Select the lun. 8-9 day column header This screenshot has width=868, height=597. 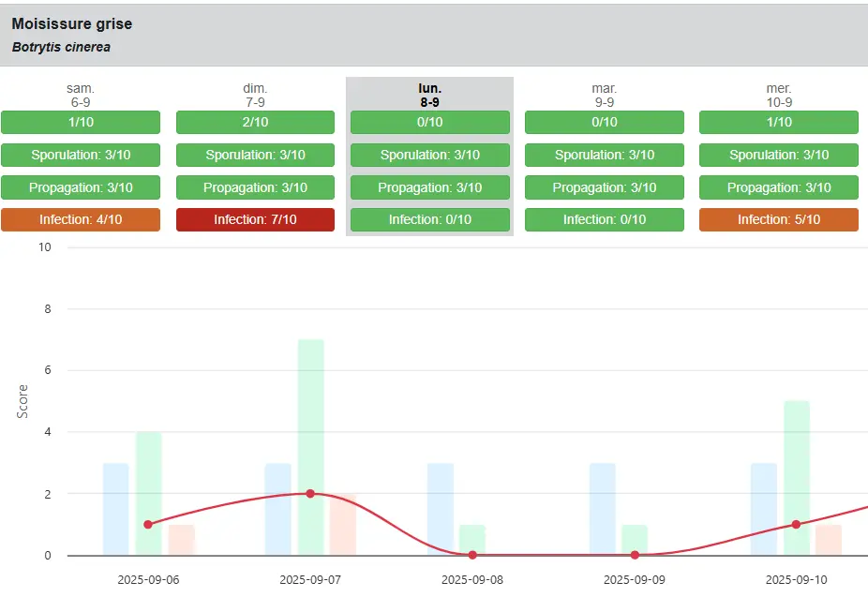[x=429, y=95]
